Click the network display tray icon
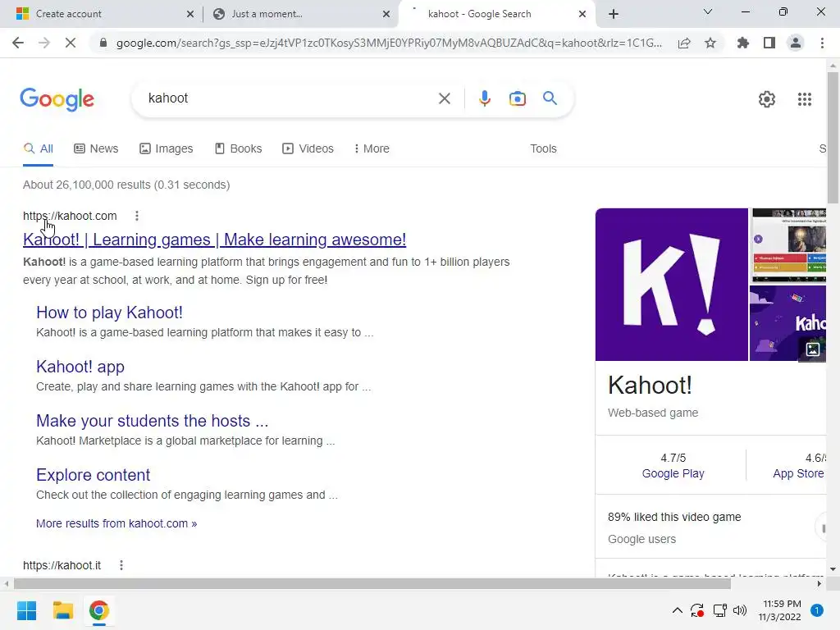Viewport: 840px width, 630px height. 719,610
